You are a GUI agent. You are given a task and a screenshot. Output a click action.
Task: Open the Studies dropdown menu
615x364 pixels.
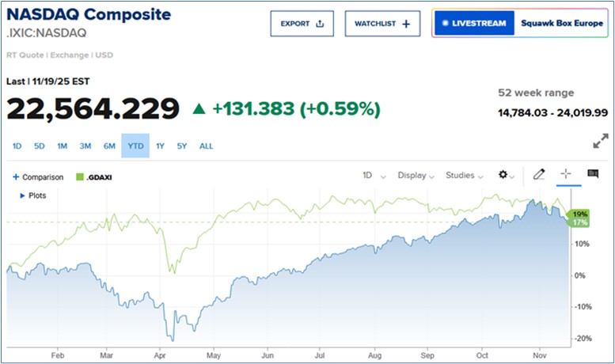coord(464,176)
